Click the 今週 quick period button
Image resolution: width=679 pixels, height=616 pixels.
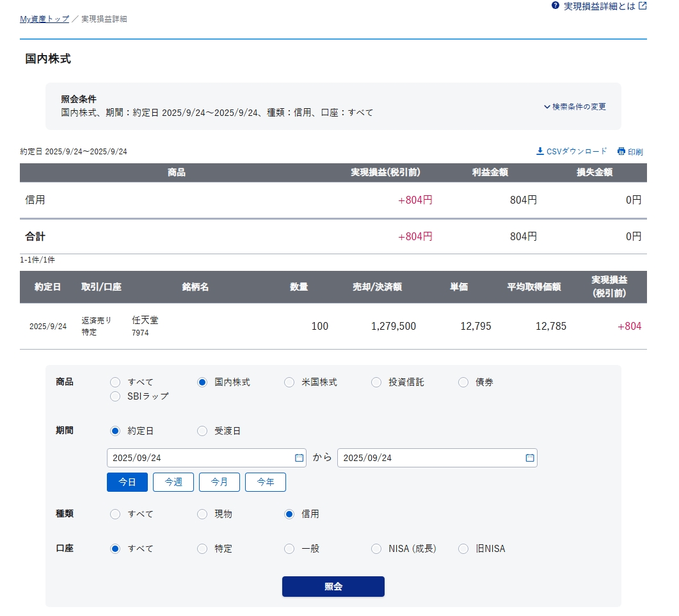(173, 482)
